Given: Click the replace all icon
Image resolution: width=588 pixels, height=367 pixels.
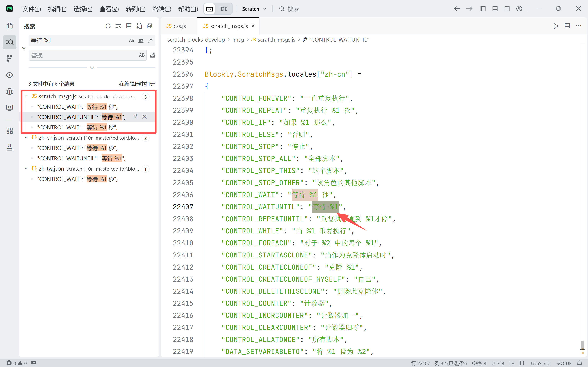Looking at the screenshot, I should (153, 55).
